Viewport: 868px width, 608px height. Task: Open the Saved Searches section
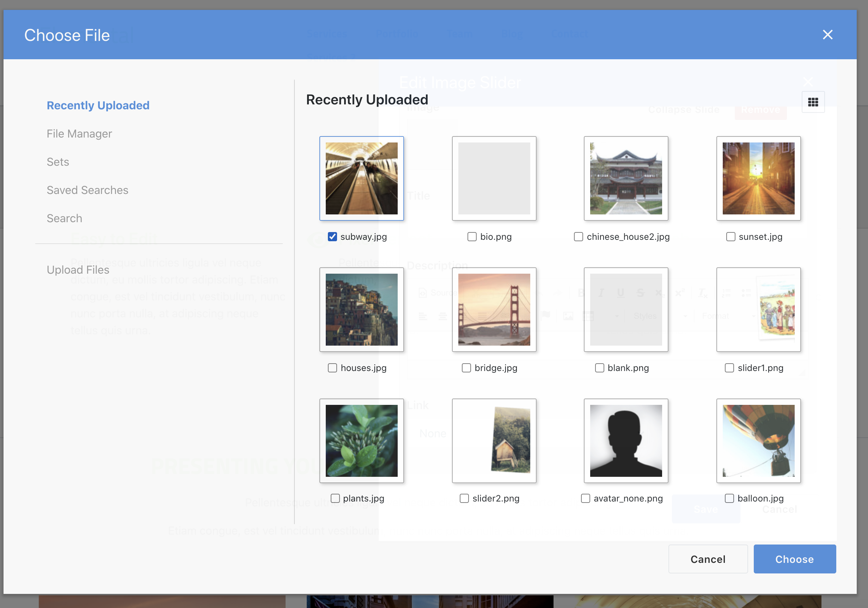(87, 190)
